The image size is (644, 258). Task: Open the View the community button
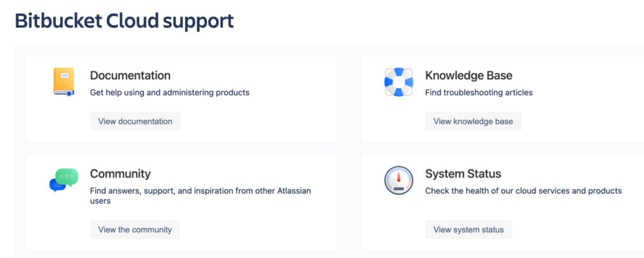point(135,230)
